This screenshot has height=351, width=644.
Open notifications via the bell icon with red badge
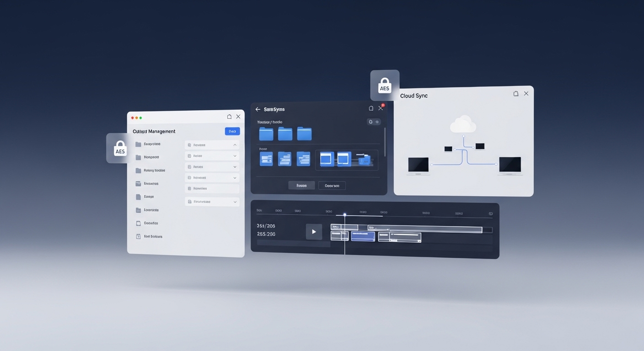[371, 108]
